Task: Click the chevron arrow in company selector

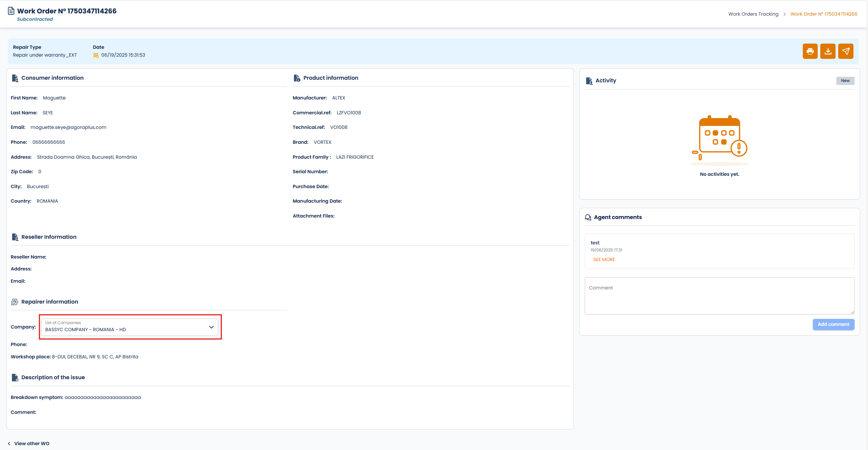Action: pos(211,327)
